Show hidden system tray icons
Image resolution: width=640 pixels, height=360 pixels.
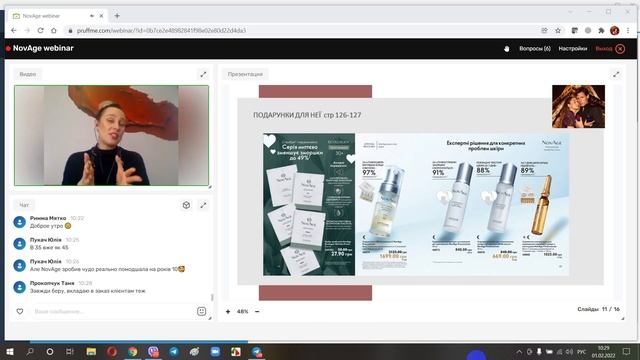click(x=519, y=351)
